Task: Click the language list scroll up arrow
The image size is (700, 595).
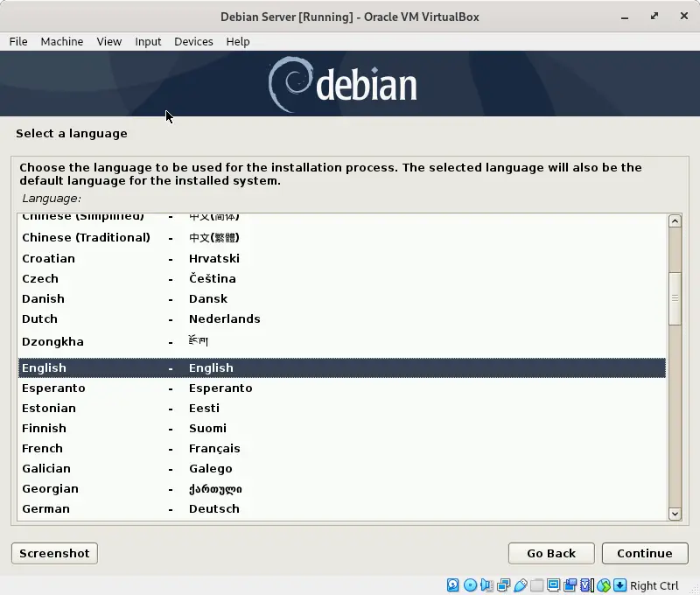Action: pos(675,221)
